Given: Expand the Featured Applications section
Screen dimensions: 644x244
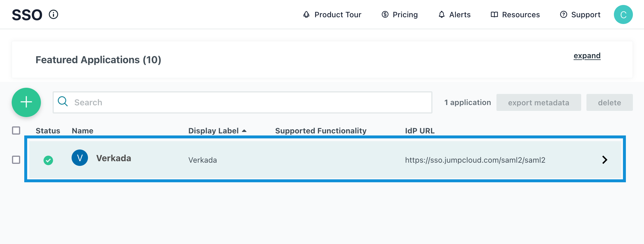Looking at the screenshot, I should [587, 56].
